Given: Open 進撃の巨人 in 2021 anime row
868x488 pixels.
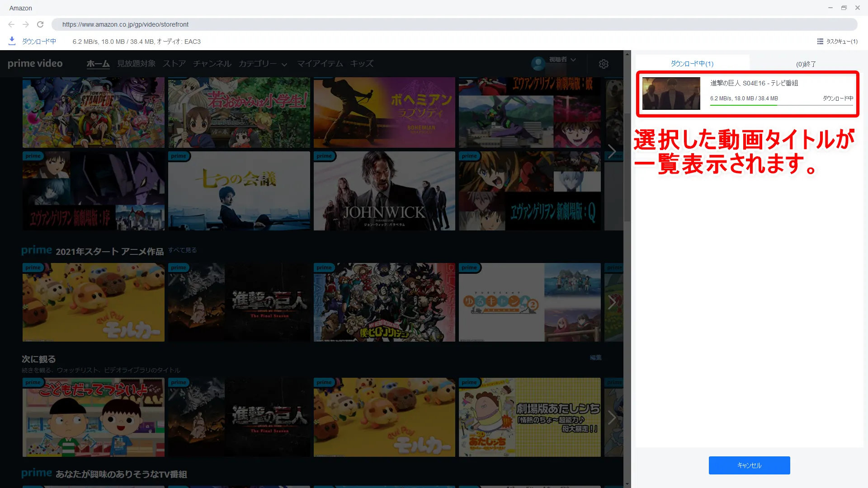Looking at the screenshot, I should (239, 302).
